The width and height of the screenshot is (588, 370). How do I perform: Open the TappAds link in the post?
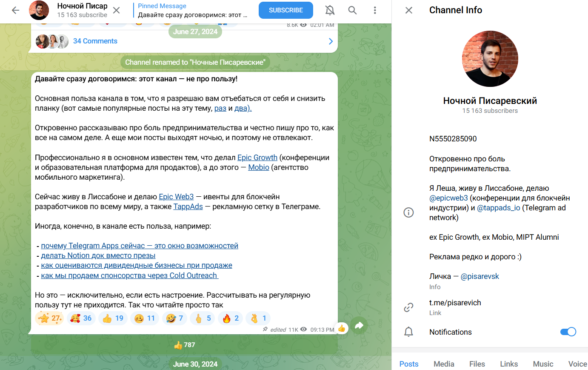pos(188,207)
